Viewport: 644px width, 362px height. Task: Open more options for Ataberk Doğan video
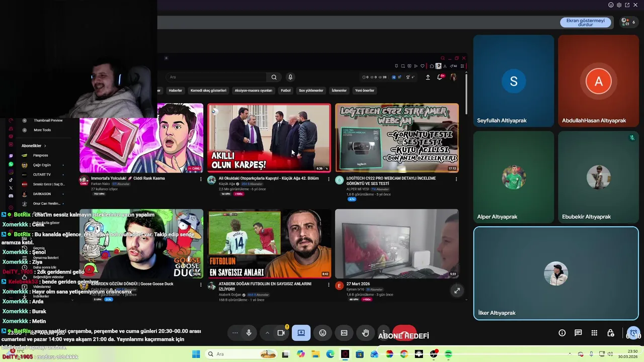point(329,285)
